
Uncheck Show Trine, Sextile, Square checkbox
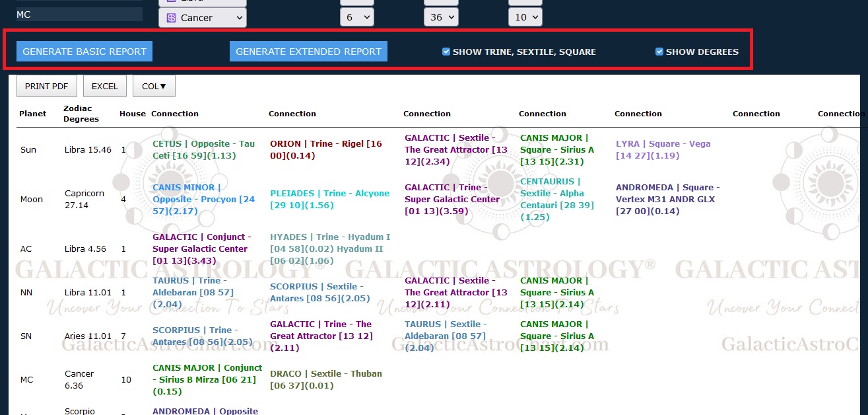click(x=446, y=52)
